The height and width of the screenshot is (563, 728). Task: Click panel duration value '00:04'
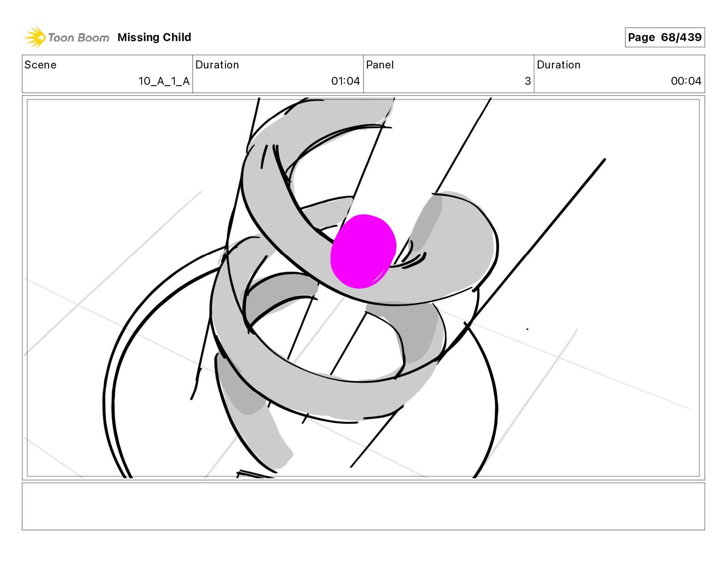click(x=686, y=81)
